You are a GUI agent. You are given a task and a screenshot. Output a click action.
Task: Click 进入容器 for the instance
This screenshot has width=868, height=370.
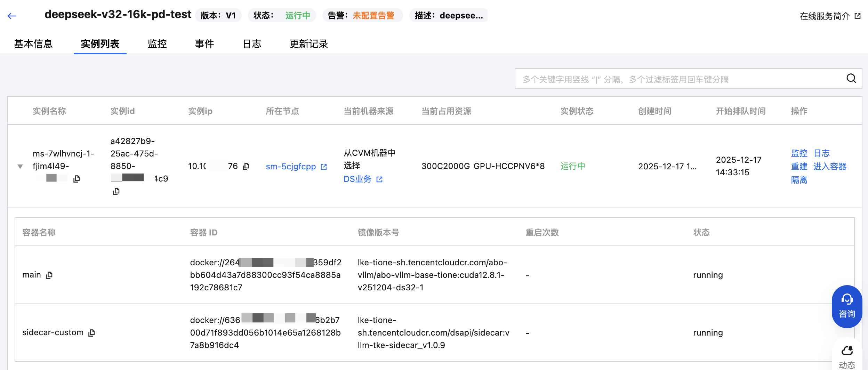[x=830, y=167]
